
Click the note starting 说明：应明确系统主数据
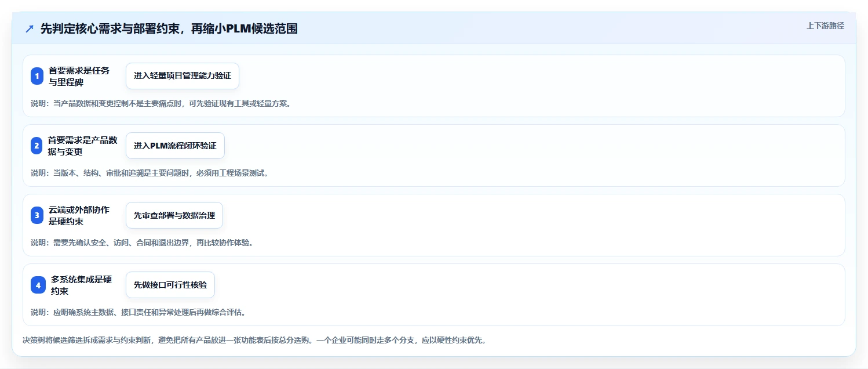point(138,312)
